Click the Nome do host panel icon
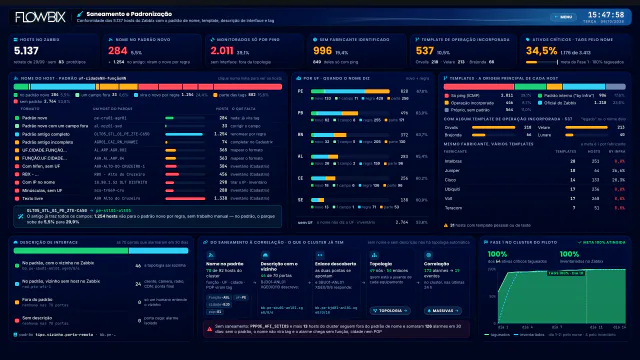 tap(16, 78)
